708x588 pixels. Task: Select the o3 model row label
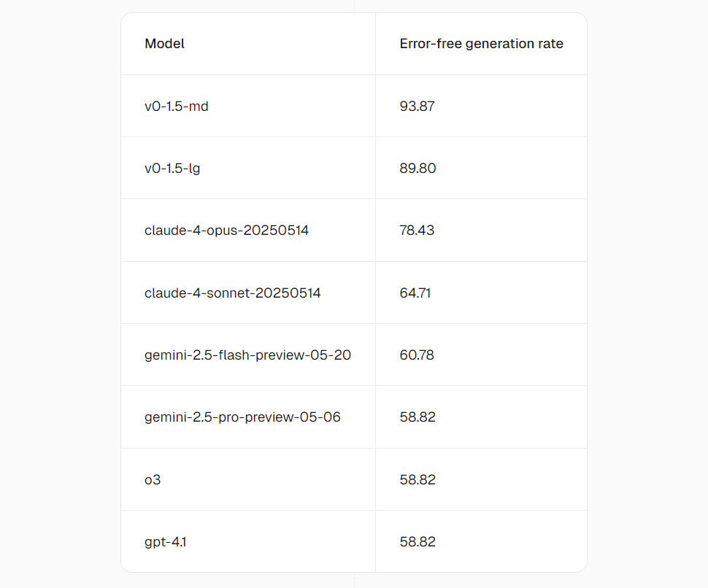coord(153,480)
